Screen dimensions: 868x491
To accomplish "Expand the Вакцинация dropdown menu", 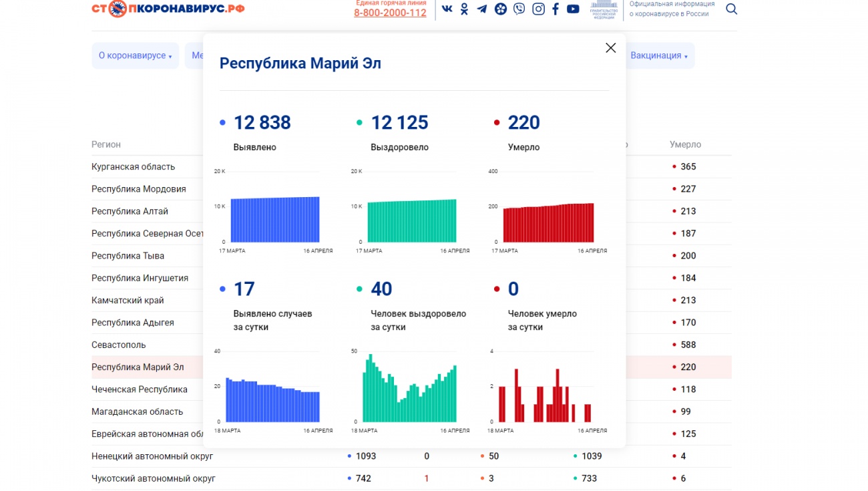I will pos(659,55).
